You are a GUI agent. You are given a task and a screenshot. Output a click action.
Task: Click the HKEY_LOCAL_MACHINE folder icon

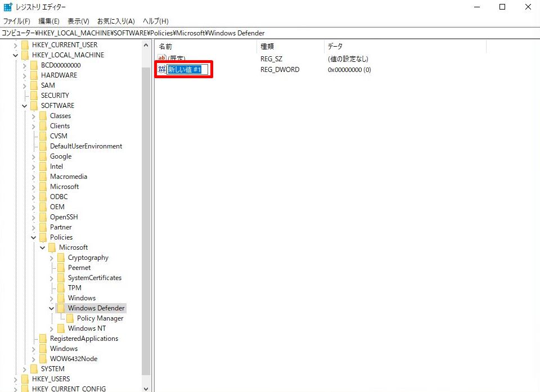(x=25, y=55)
